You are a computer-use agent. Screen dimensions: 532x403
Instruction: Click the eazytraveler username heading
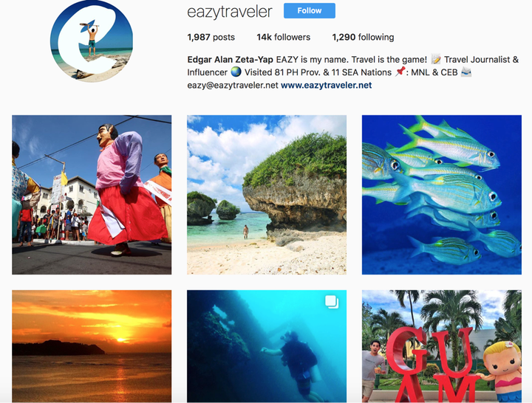[x=230, y=12]
